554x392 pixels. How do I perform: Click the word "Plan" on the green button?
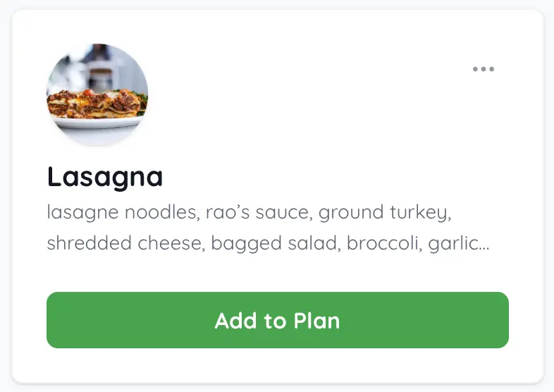314,321
